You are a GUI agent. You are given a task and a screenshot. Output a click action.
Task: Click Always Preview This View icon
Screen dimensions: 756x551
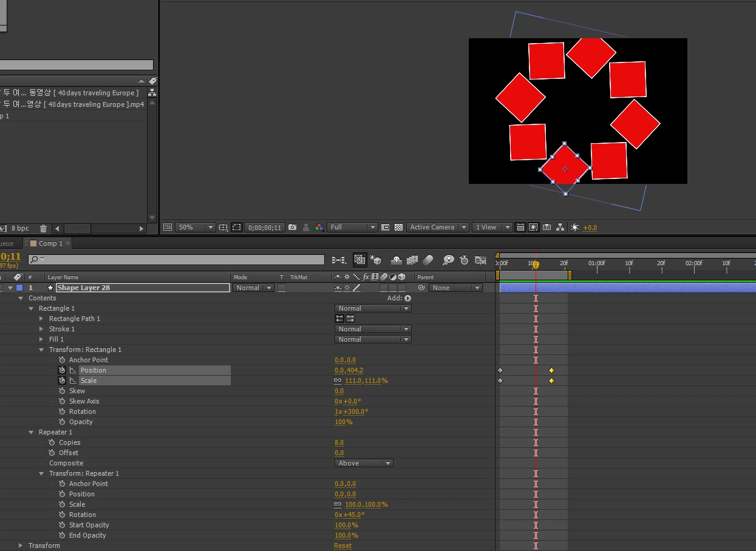tap(168, 228)
